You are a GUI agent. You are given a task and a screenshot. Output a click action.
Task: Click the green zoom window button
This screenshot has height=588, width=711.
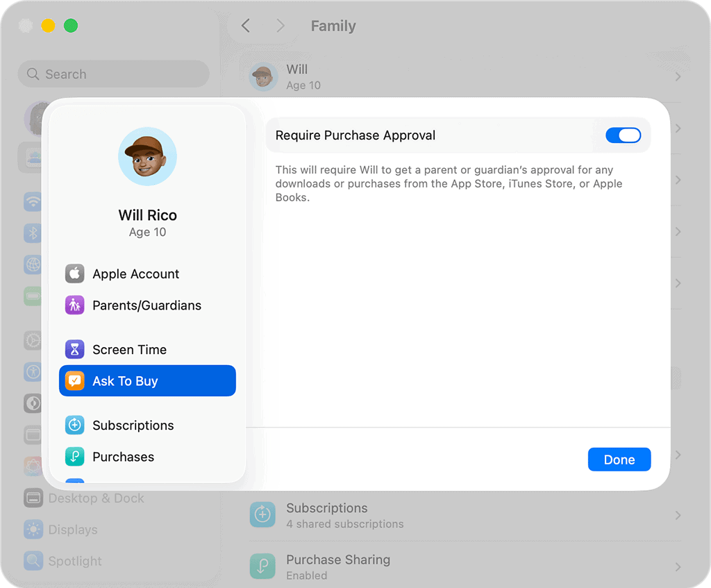pyautogui.click(x=71, y=26)
